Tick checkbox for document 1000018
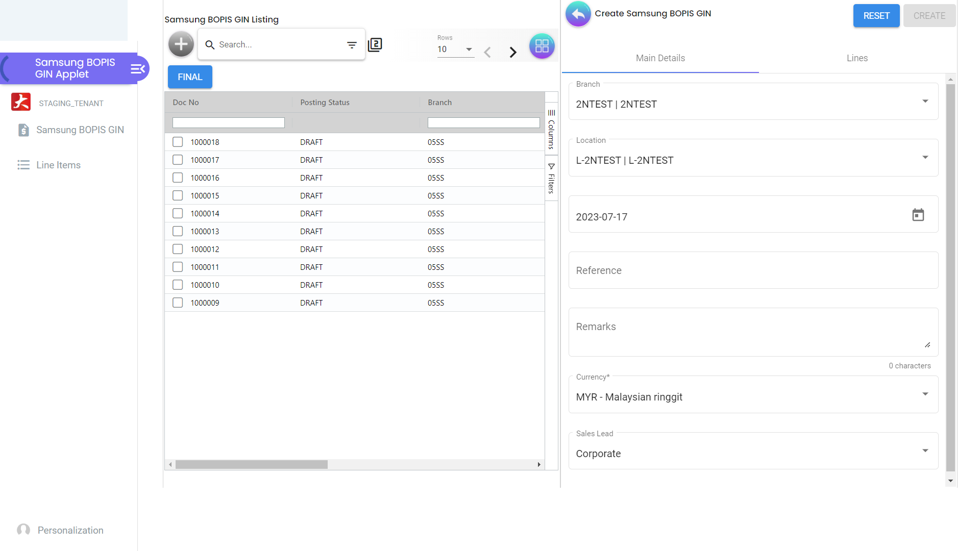Viewport: 980px width, 551px height. 178,142
